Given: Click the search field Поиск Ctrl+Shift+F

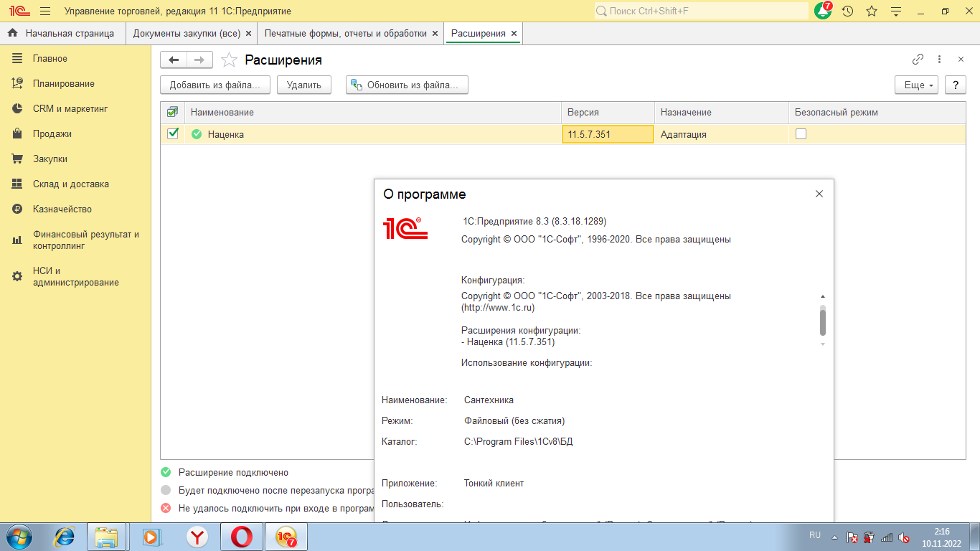Looking at the screenshot, I should coord(701,11).
